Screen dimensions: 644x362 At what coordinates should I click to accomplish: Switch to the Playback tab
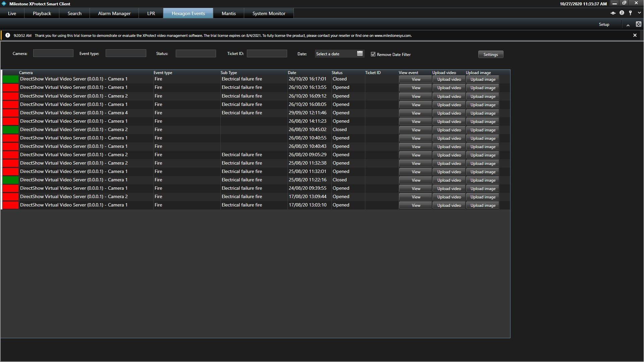coord(42,13)
